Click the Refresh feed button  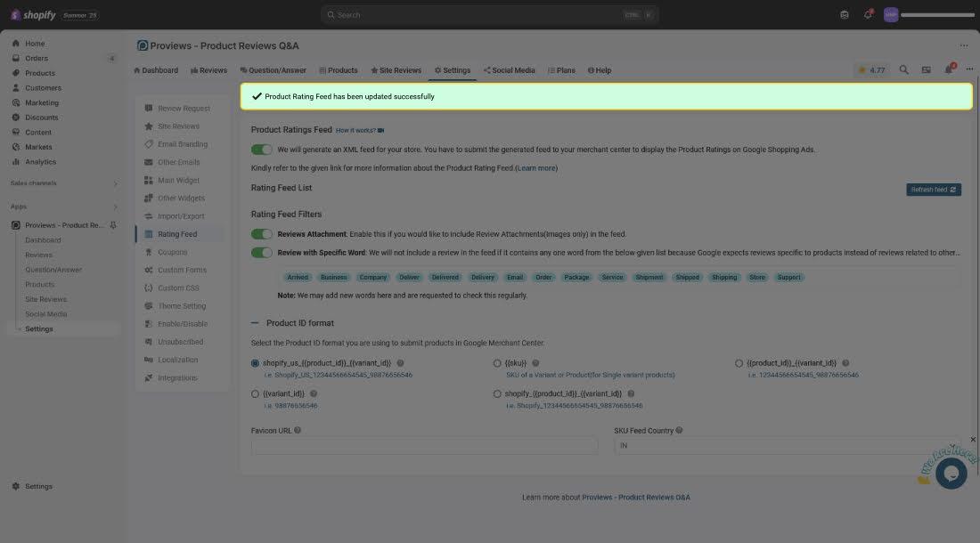click(933, 190)
